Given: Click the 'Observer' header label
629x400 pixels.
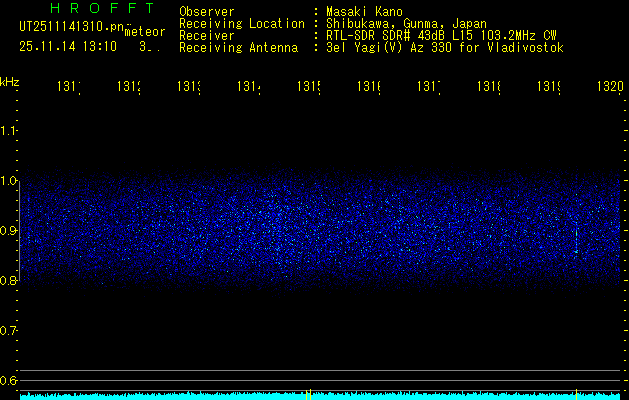Looking at the screenshot, I should tap(207, 12).
